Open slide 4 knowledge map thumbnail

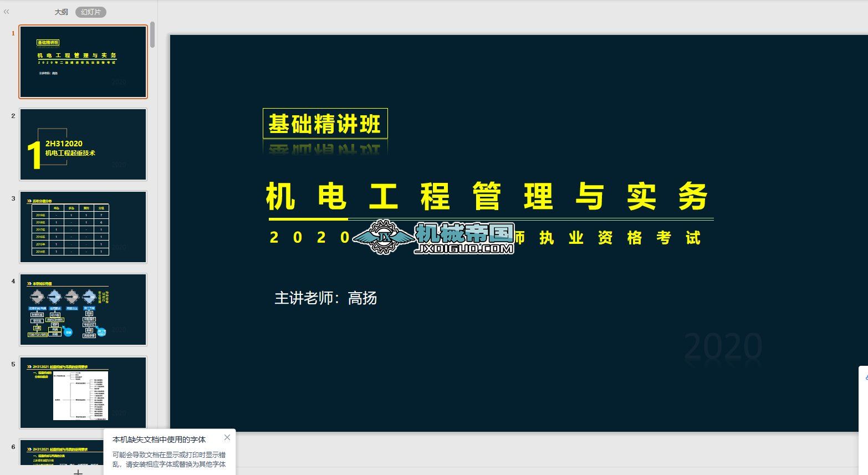83,309
